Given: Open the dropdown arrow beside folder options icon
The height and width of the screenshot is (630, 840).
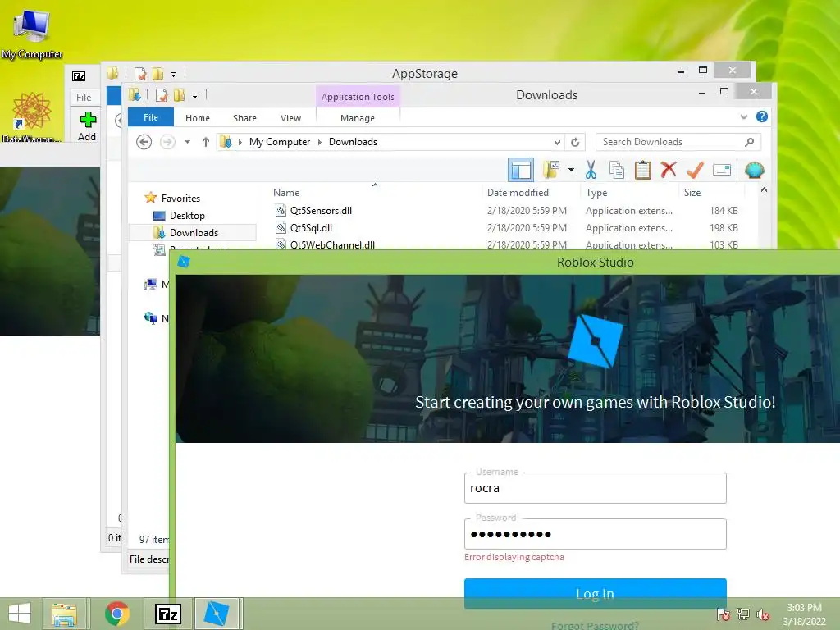Looking at the screenshot, I should pyautogui.click(x=571, y=171).
